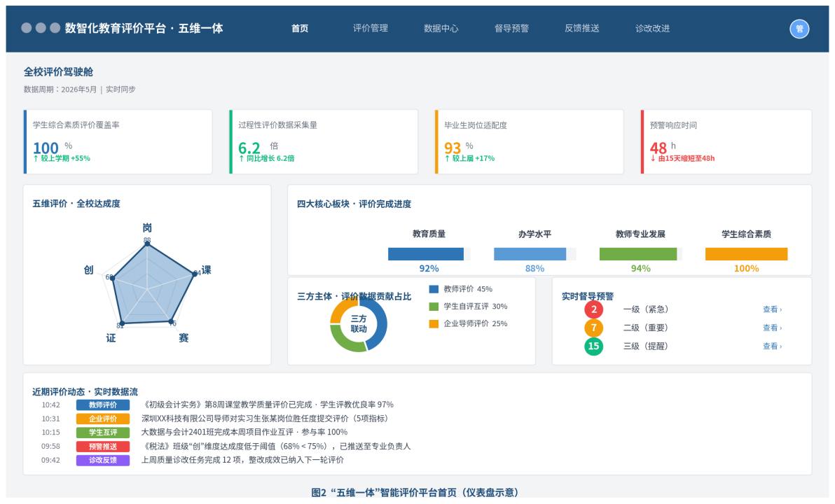Screen dimensions: 835x504
Task: Click the 课 axis label on radar chart
Action: (x=206, y=269)
